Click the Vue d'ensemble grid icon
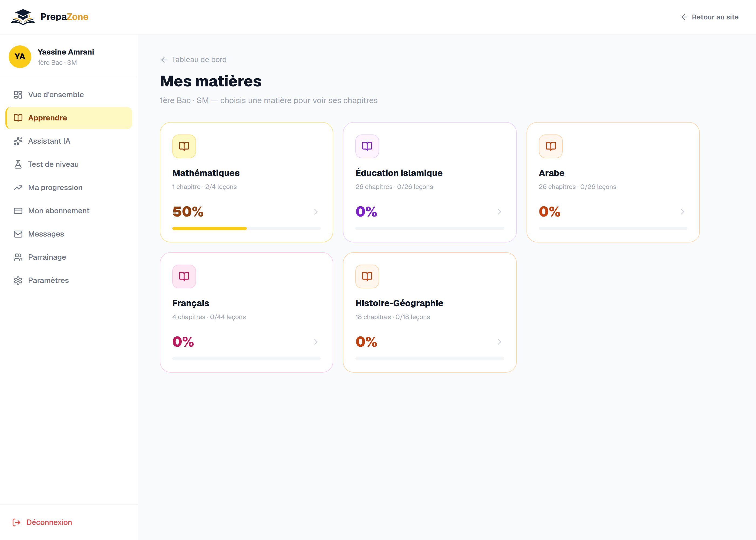756x540 pixels. coord(18,95)
